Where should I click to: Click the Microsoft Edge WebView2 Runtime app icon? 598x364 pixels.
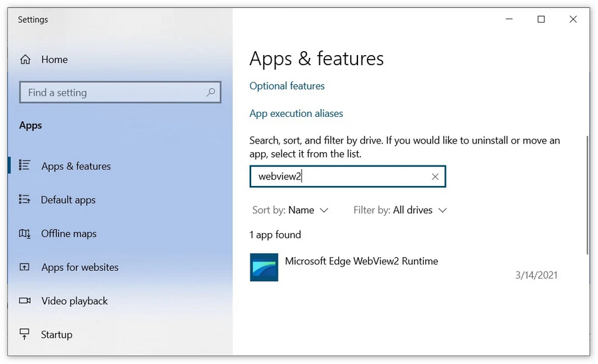(264, 267)
